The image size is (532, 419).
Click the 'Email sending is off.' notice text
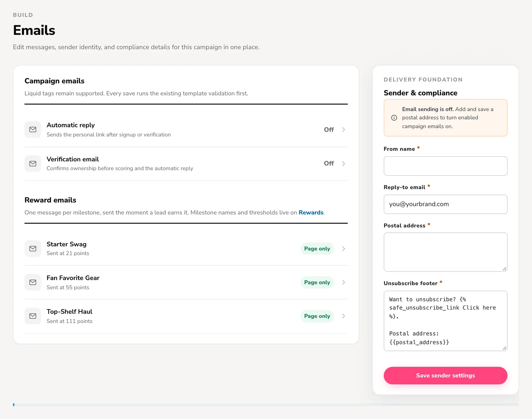click(x=428, y=109)
